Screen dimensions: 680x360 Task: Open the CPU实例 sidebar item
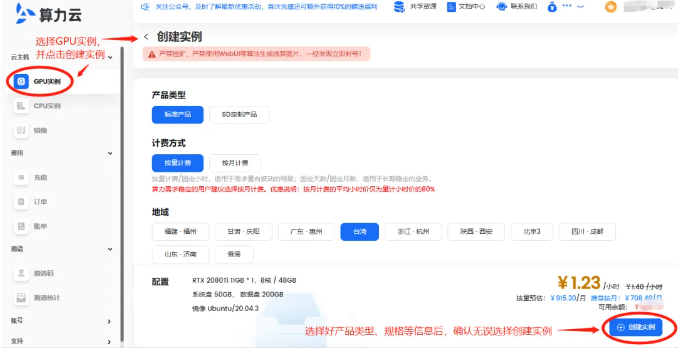click(37, 106)
